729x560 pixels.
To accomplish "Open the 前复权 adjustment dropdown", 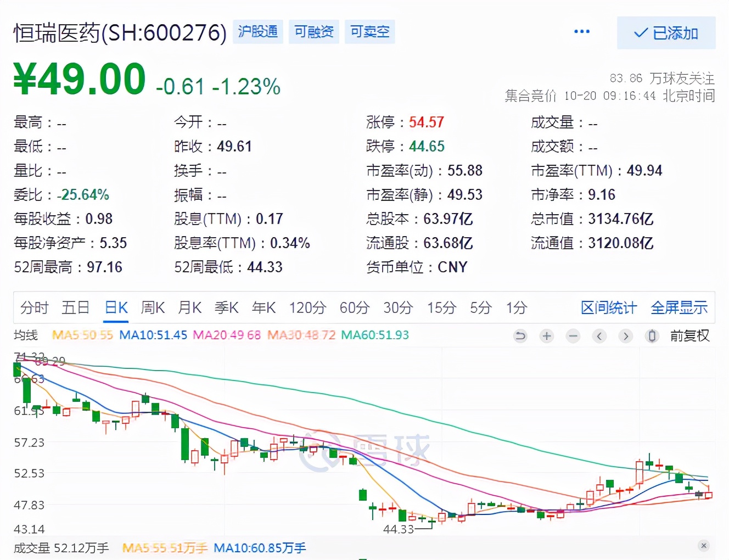I will point(689,335).
